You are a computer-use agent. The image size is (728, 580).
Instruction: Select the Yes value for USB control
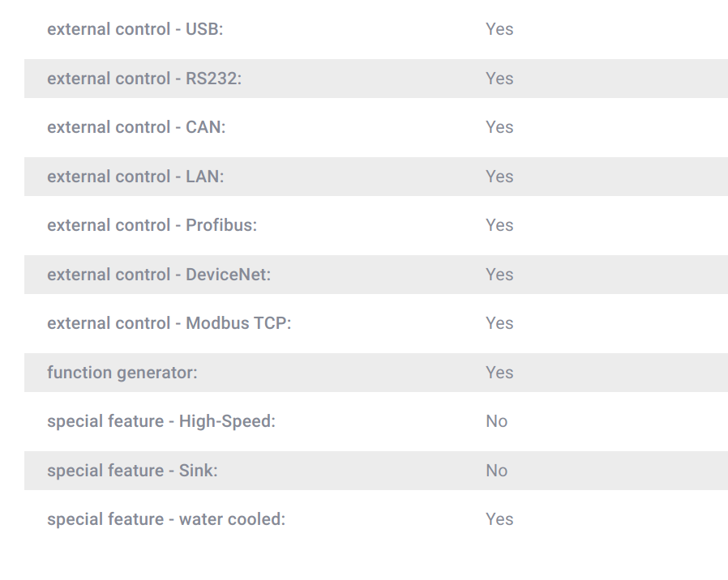499,29
